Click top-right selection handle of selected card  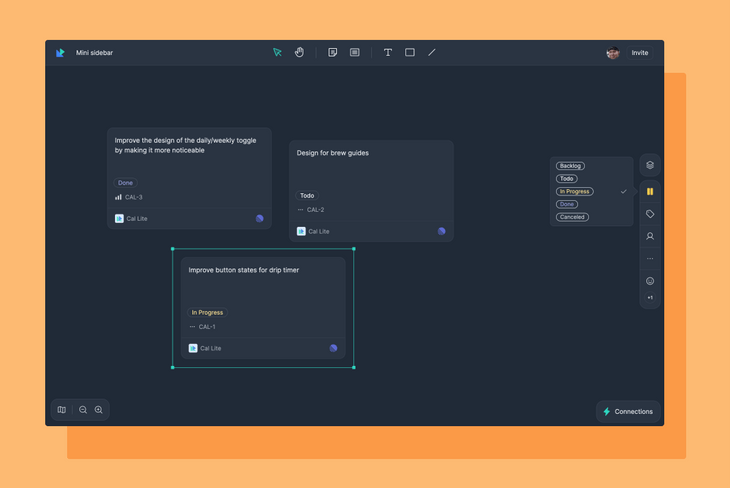point(354,249)
